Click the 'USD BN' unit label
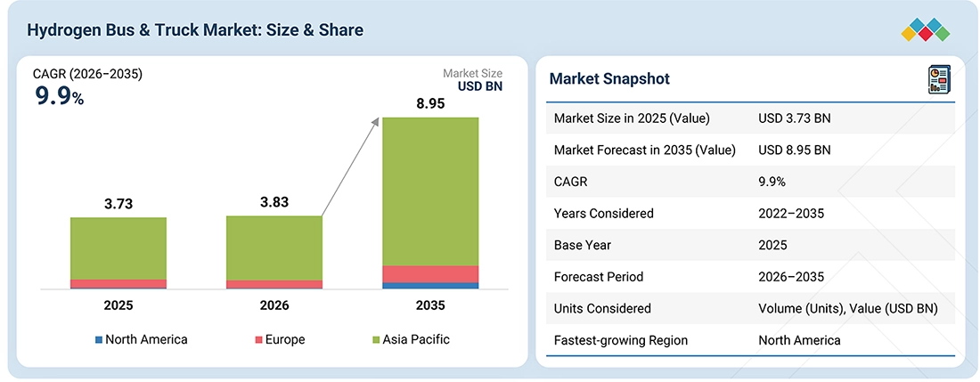980x382 pixels. coord(478,86)
